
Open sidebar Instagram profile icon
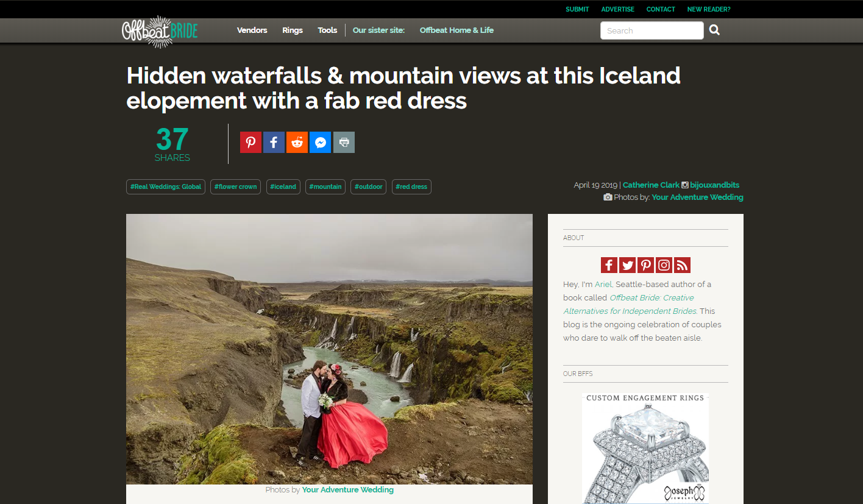coord(664,265)
